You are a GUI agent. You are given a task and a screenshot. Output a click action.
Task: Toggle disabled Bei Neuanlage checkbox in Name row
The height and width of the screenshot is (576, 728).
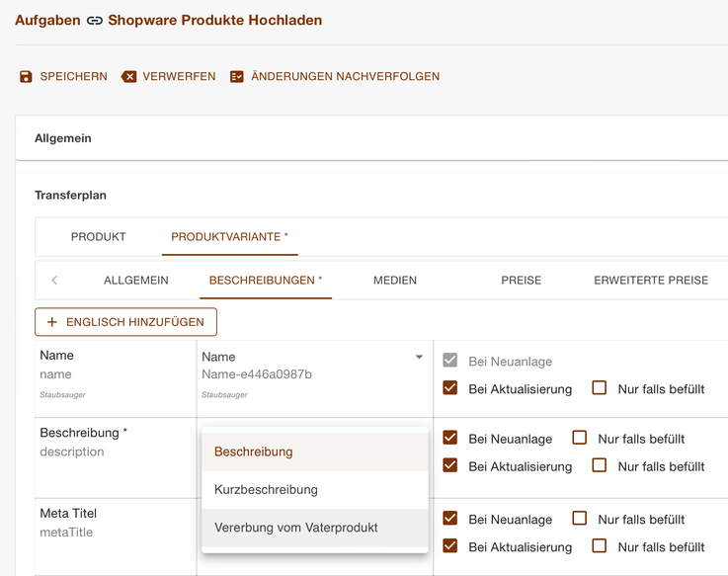pos(449,361)
